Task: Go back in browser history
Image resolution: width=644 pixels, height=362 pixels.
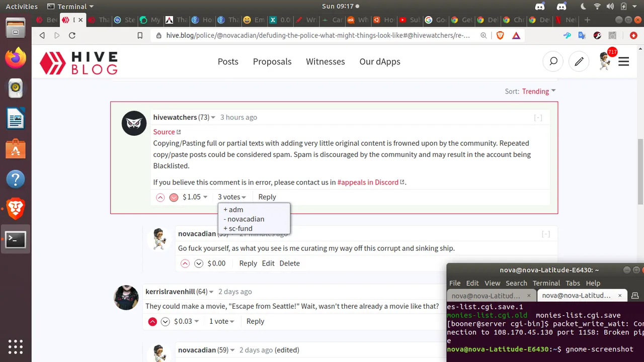Action: tap(42, 35)
